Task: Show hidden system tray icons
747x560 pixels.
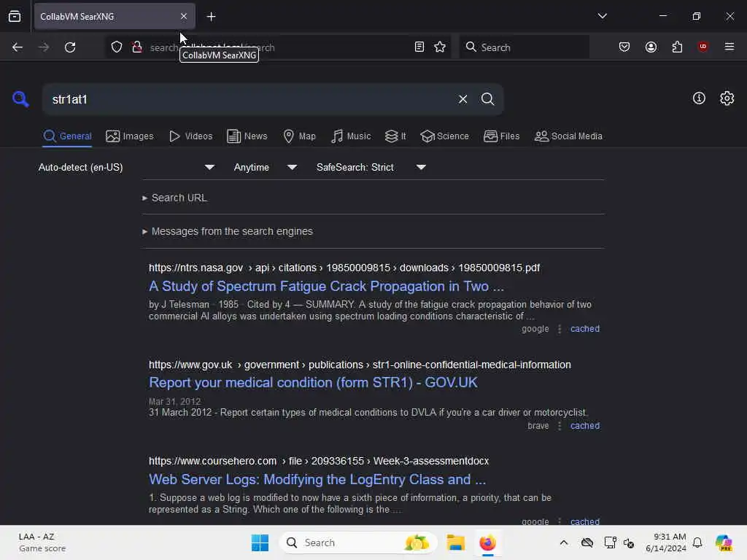Action: tap(564, 542)
